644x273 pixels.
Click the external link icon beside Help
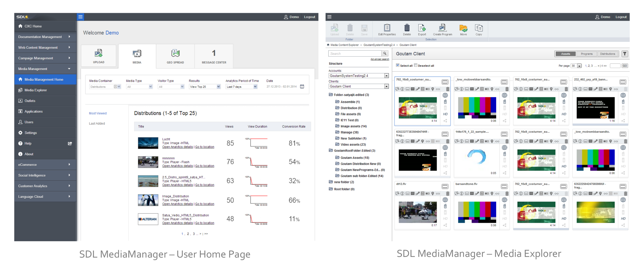point(70,143)
